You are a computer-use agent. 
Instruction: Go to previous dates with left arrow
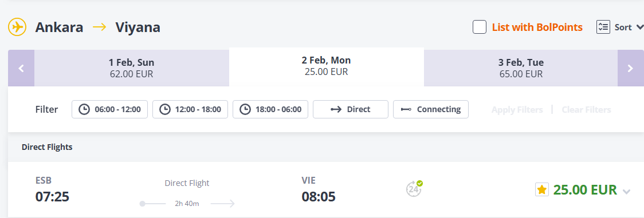pyautogui.click(x=21, y=69)
